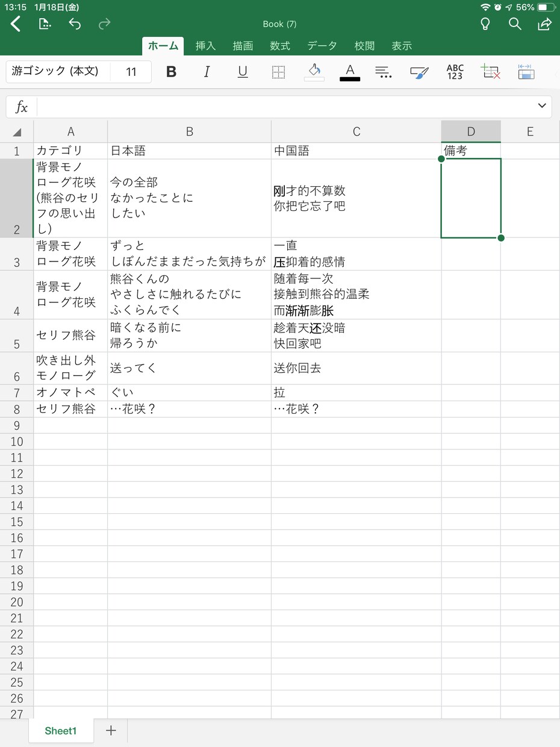Switch to the 数式 tab
The image size is (560, 747).
(x=280, y=46)
